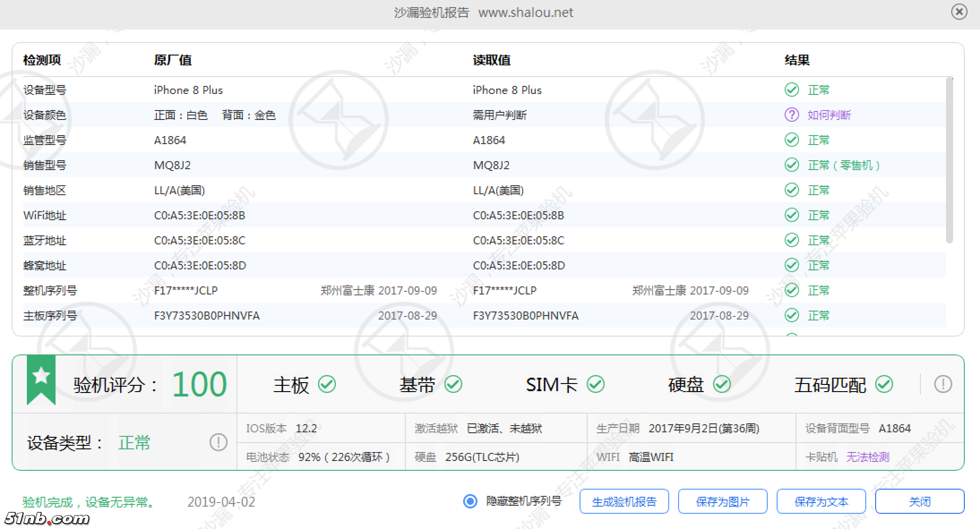The width and height of the screenshot is (980, 529).
Task: Click the exclamation icon next to 设备类型
Action: click(218, 442)
